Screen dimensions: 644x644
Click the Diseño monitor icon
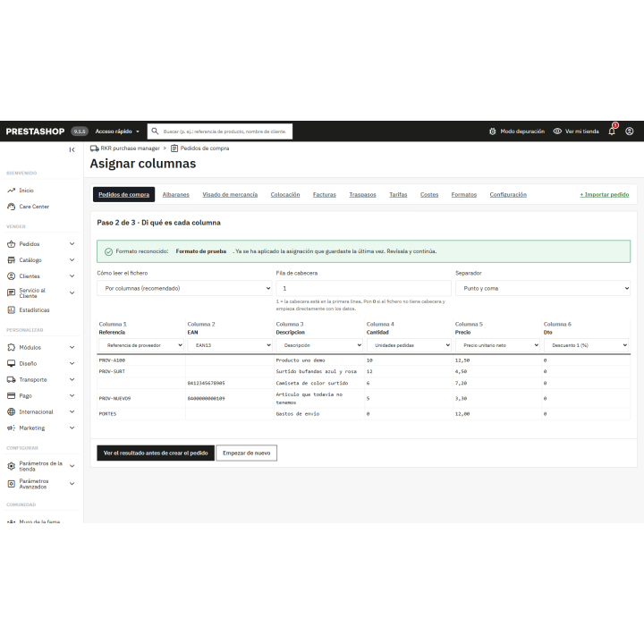pos(12,363)
